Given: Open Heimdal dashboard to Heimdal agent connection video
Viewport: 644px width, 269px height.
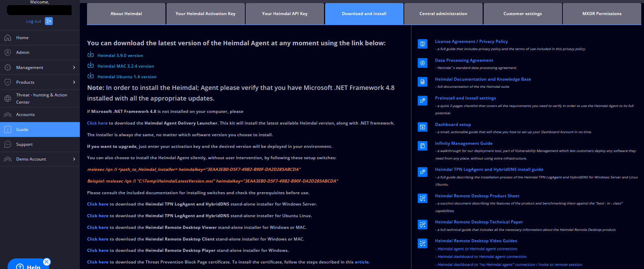Looking at the screenshot, I should 482,257.
